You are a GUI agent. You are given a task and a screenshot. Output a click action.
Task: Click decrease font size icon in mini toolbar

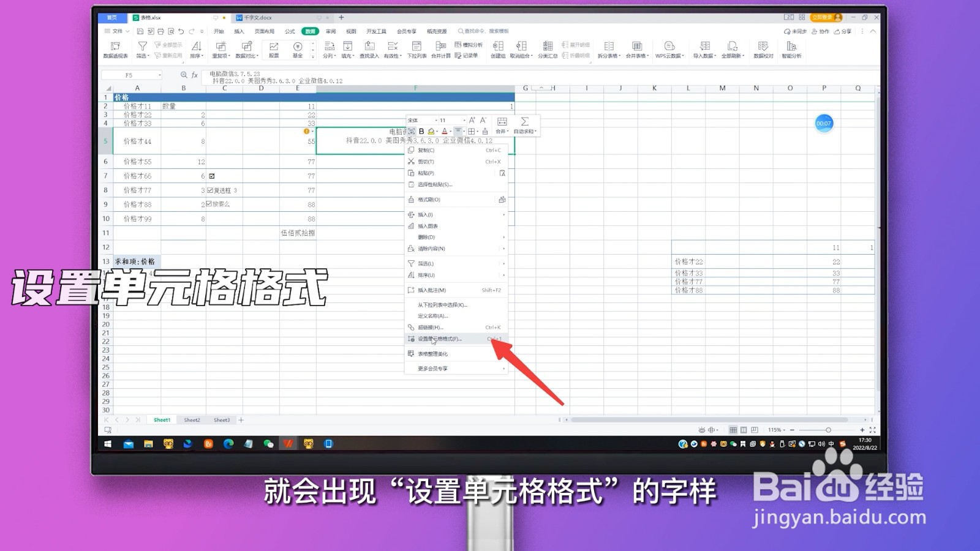point(483,120)
